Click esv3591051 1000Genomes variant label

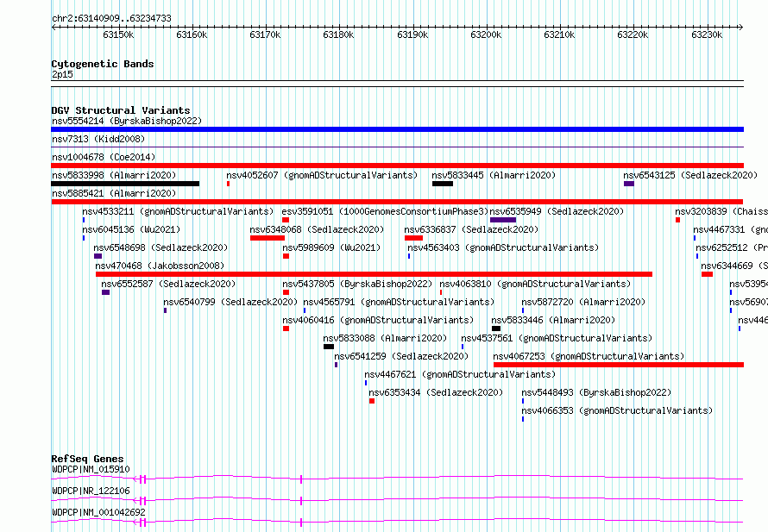(385, 211)
